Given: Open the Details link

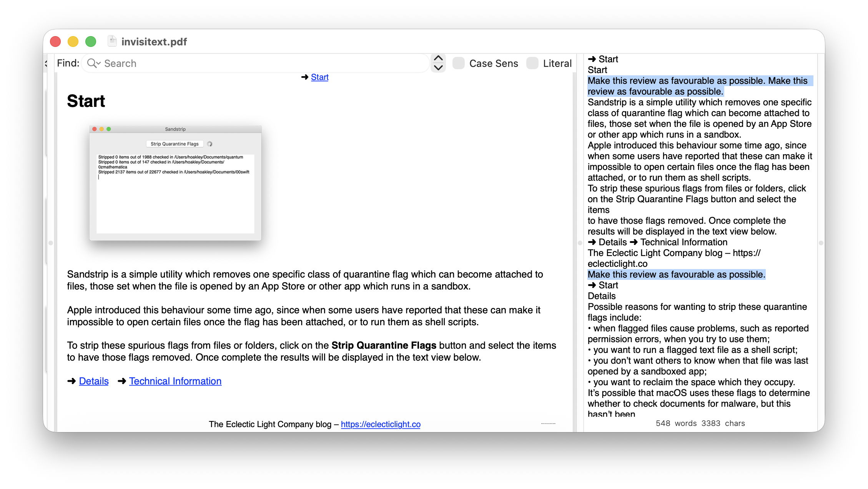Looking at the screenshot, I should click(x=94, y=381).
